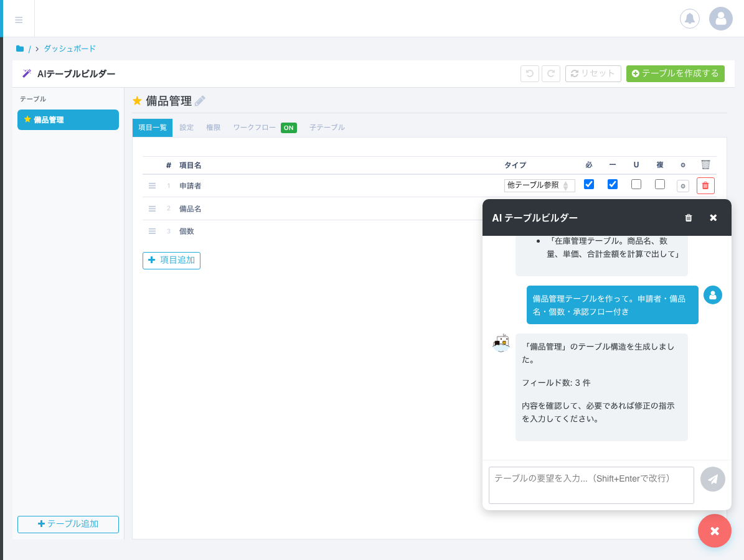Close the chat with the red floating X icon
This screenshot has width=744, height=560.
pyautogui.click(x=714, y=531)
